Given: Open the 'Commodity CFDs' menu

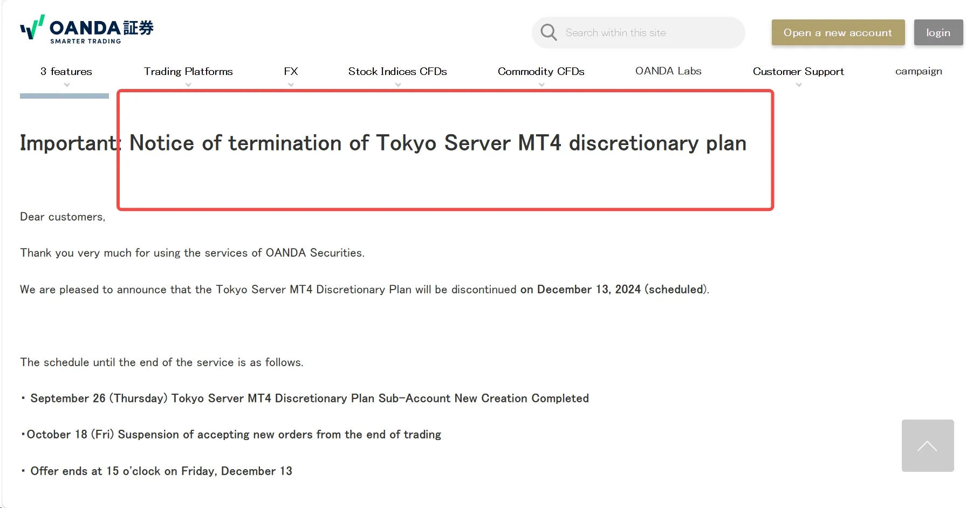Looking at the screenshot, I should pyautogui.click(x=541, y=71).
